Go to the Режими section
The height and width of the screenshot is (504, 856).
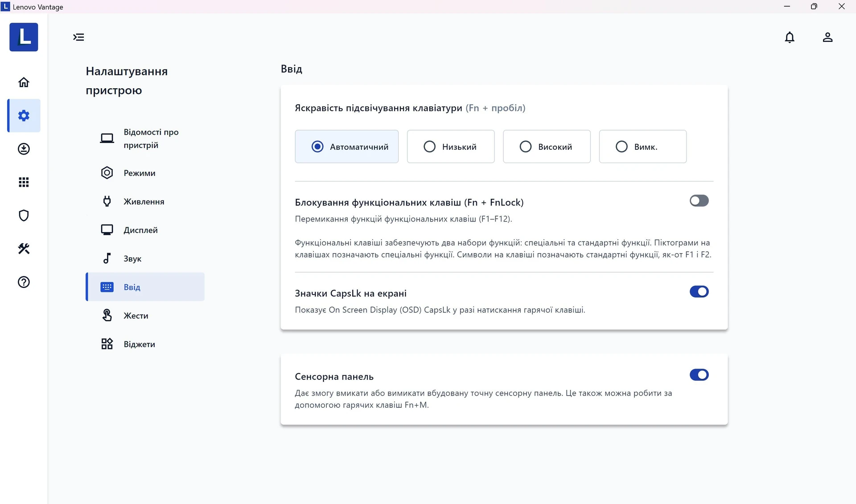[x=145, y=173]
